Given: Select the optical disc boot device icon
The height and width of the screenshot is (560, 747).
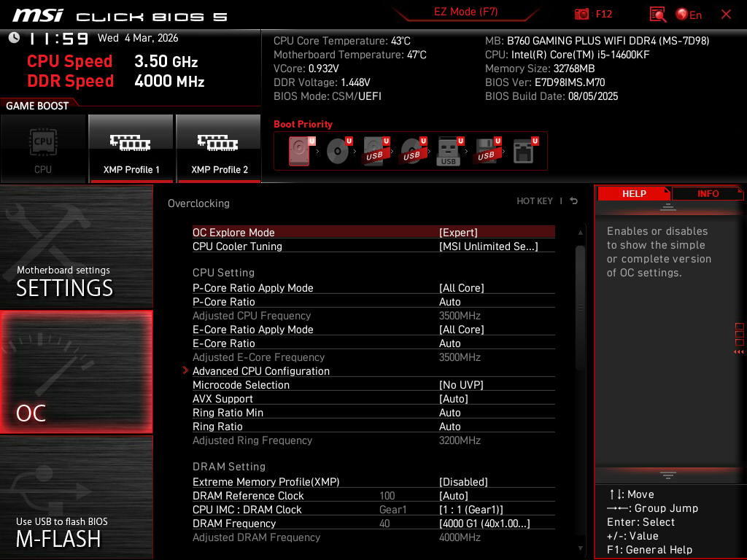Looking at the screenshot, I should click(339, 151).
